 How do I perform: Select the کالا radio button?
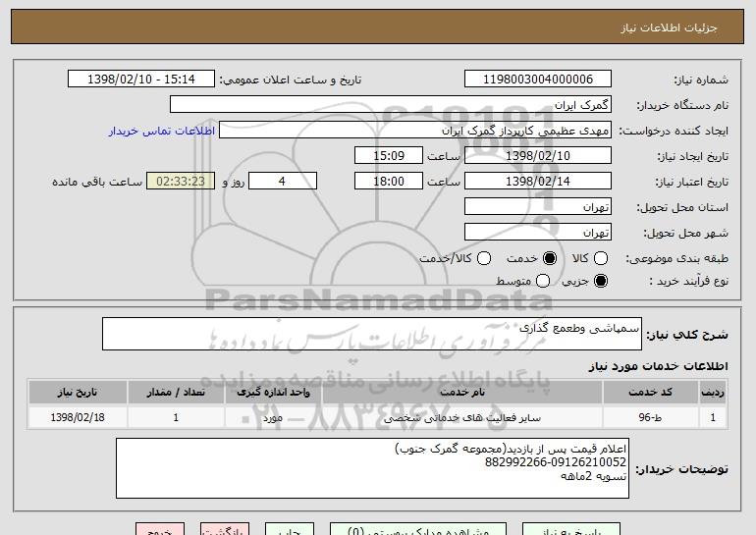(x=601, y=258)
